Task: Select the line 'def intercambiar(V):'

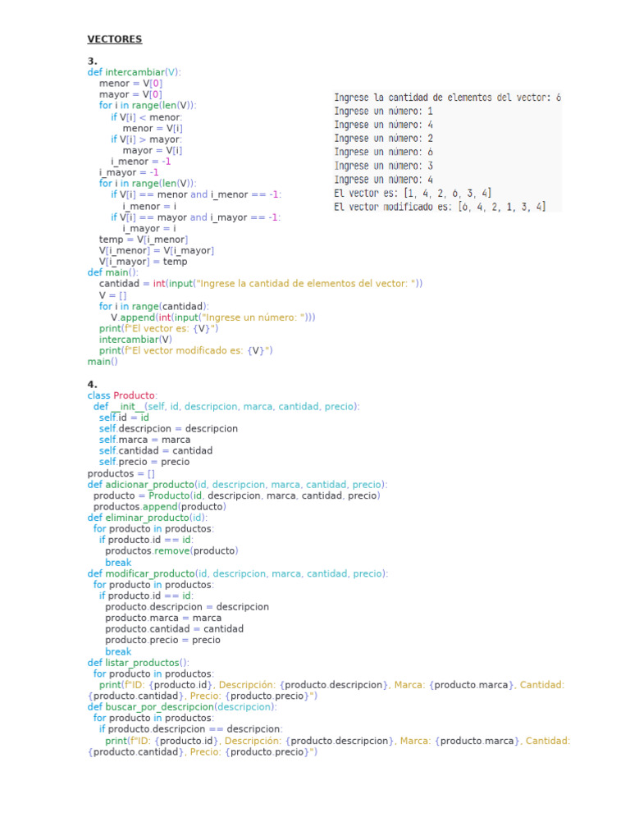Action: pos(134,72)
